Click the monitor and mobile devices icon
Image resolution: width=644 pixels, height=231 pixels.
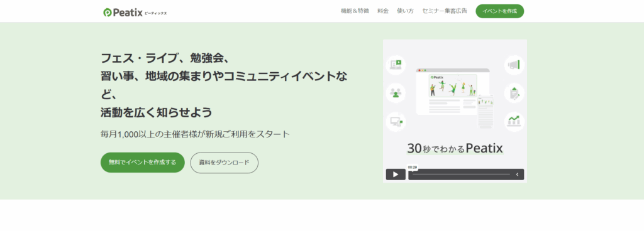(396, 122)
